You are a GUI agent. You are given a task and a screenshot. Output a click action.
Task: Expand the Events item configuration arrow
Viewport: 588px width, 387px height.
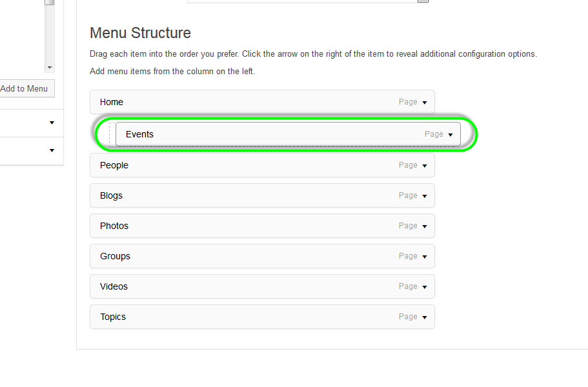pos(451,135)
